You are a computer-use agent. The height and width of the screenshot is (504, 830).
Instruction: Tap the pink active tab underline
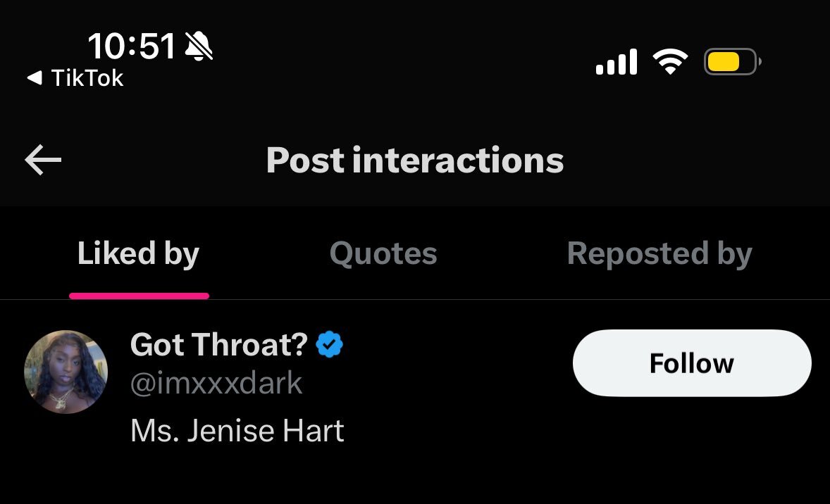click(x=140, y=296)
